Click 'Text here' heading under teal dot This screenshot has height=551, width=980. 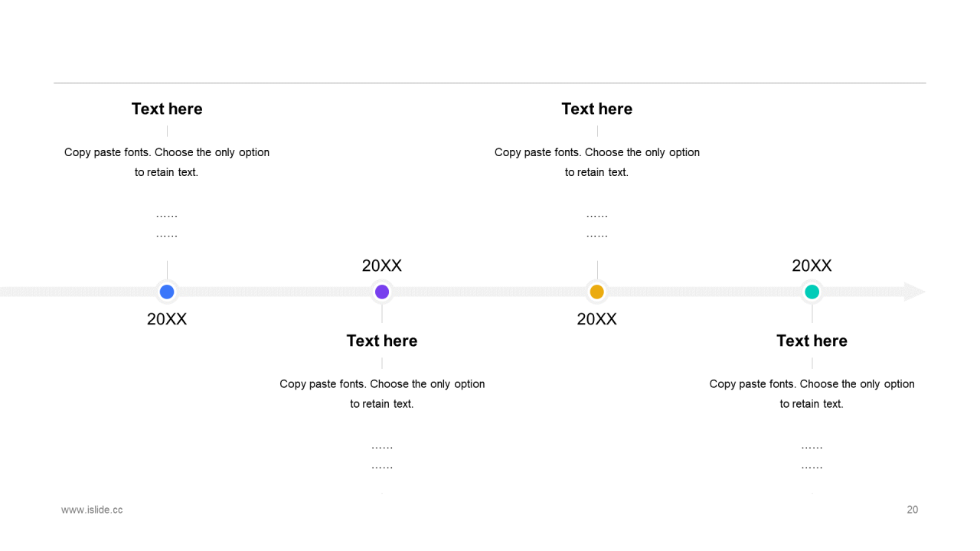[x=812, y=341]
